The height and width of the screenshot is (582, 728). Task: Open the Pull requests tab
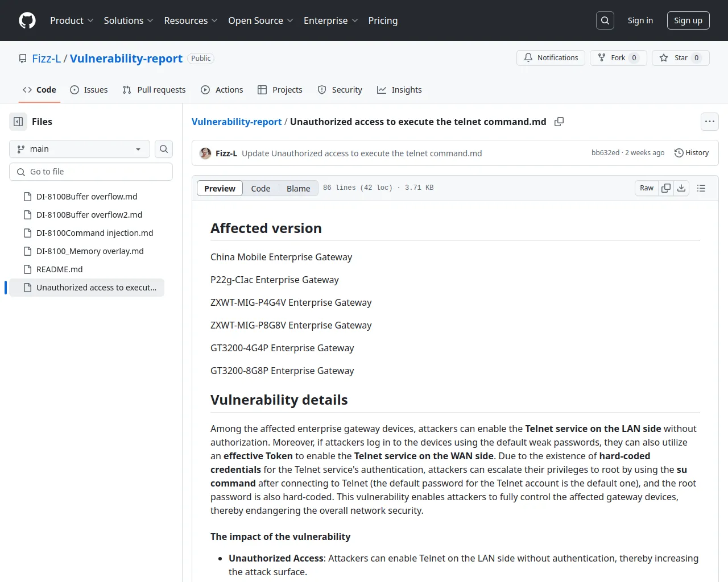point(154,90)
